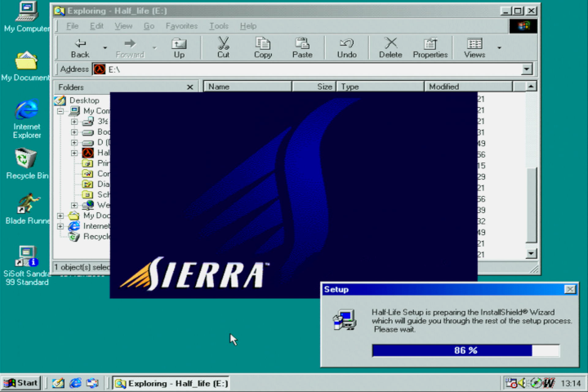
Task: Open the Edit menu
Action: point(96,26)
